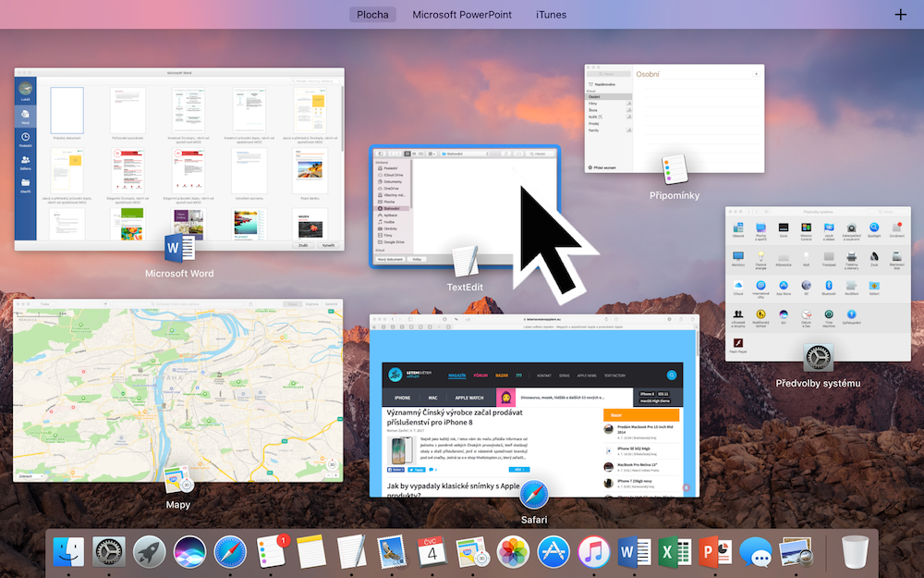Screen dimensions: 924x578
Task: Open Obecné pane in Předvolby systému
Action: [x=737, y=230]
